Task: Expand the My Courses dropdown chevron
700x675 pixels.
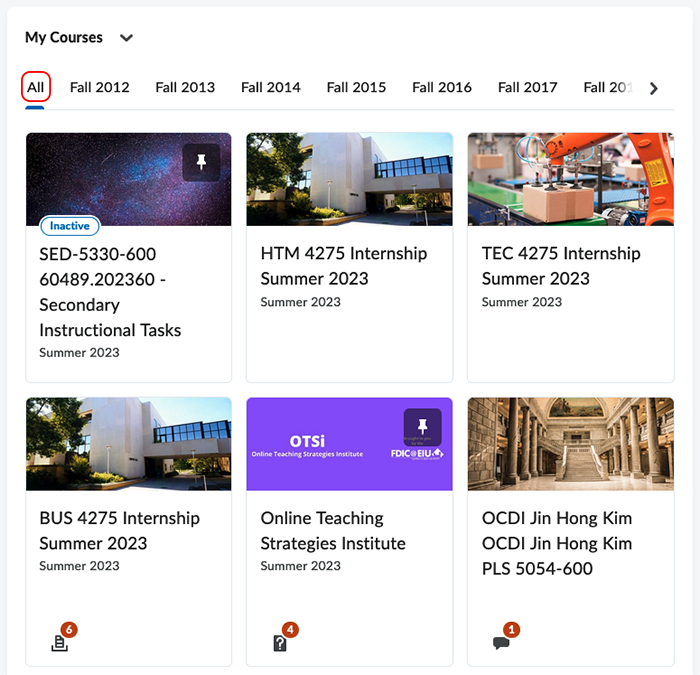Action: pyautogui.click(x=126, y=38)
